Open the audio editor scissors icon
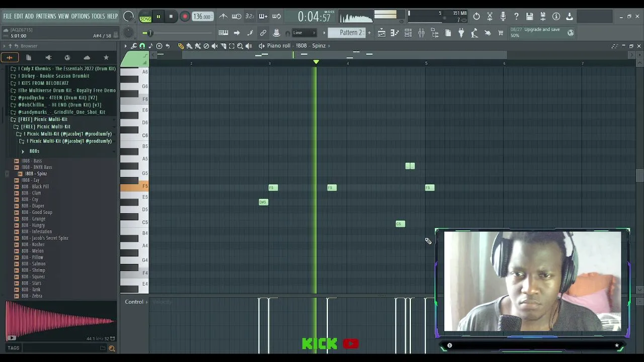Viewport: 644px width, 362px height. pos(490,17)
